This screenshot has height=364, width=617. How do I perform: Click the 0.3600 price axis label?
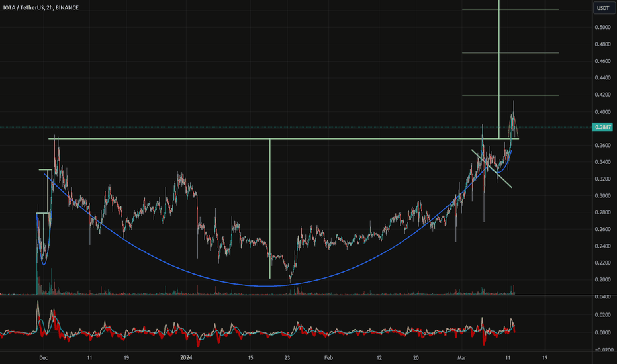[x=603, y=145]
